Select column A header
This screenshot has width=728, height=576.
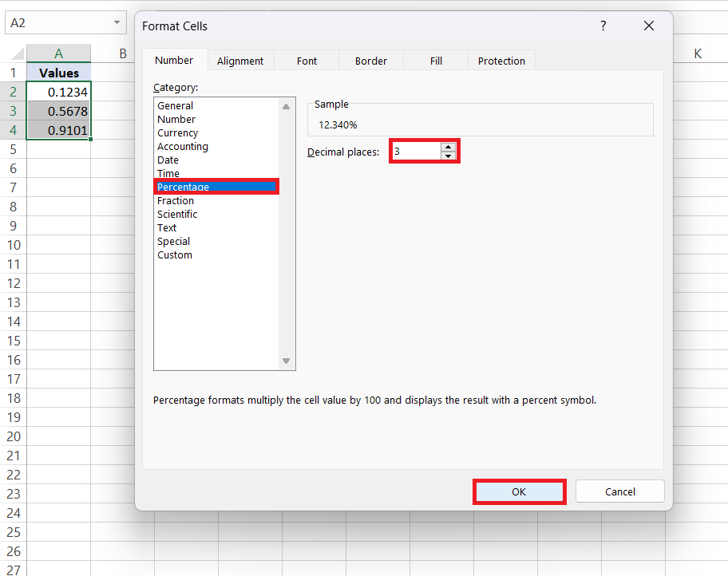pos(58,53)
